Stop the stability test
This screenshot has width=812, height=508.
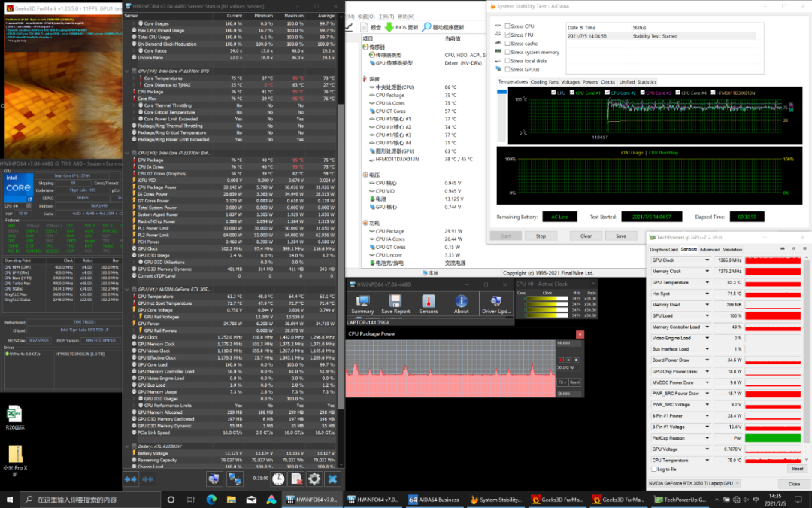[x=541, y=236]
